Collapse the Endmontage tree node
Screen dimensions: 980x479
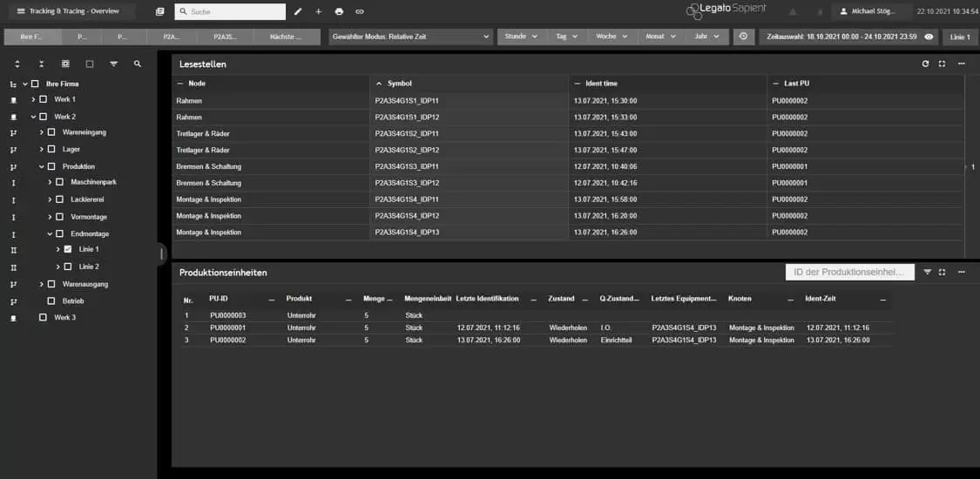50,233
